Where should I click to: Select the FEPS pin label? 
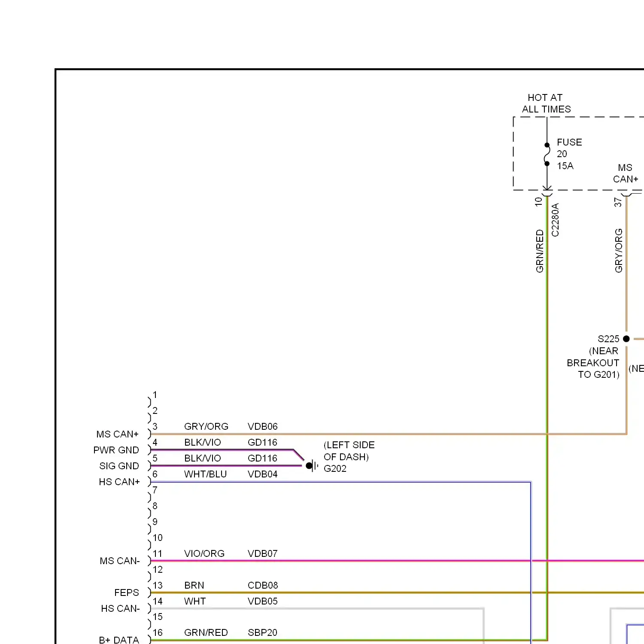[127, 592]
